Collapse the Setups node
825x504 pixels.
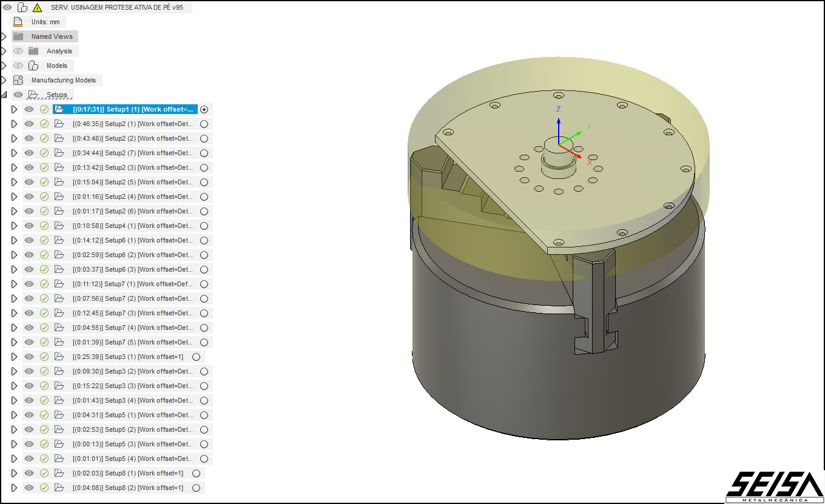coord(4,95)
